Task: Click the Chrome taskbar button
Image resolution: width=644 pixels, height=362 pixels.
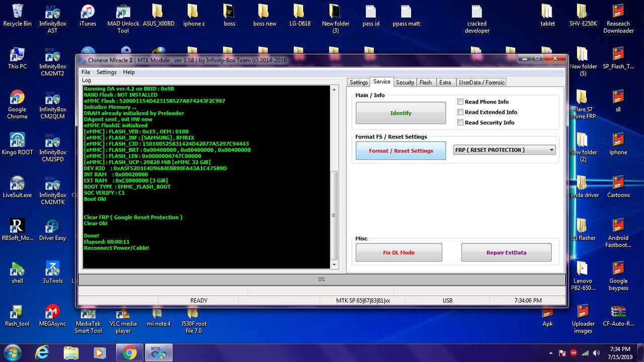Action: [x=130, y=353]
